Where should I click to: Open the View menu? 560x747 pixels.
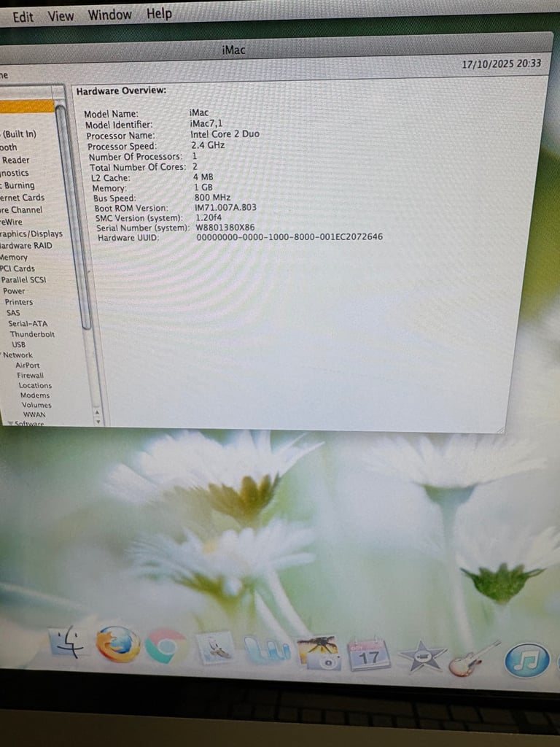pos(61,16)
